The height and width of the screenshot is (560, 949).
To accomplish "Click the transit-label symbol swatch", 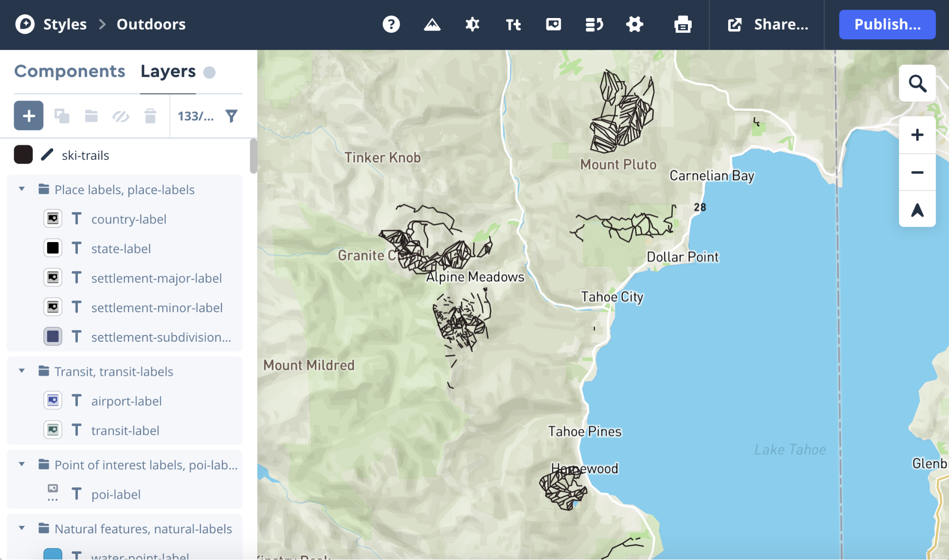I will pyautogui.click(x=53, y=430).
